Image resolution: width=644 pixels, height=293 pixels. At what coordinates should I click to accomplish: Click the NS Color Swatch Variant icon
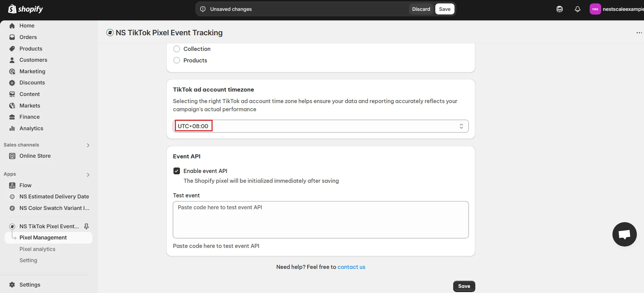click(12, 208)
